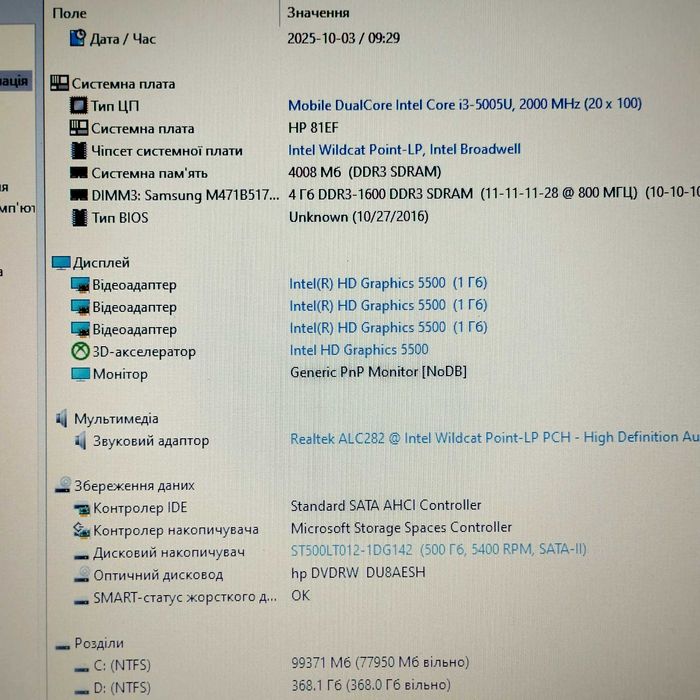
Task: Select the Unknown (10/27/2016) BIOS value
Action: tap(359, 217)
